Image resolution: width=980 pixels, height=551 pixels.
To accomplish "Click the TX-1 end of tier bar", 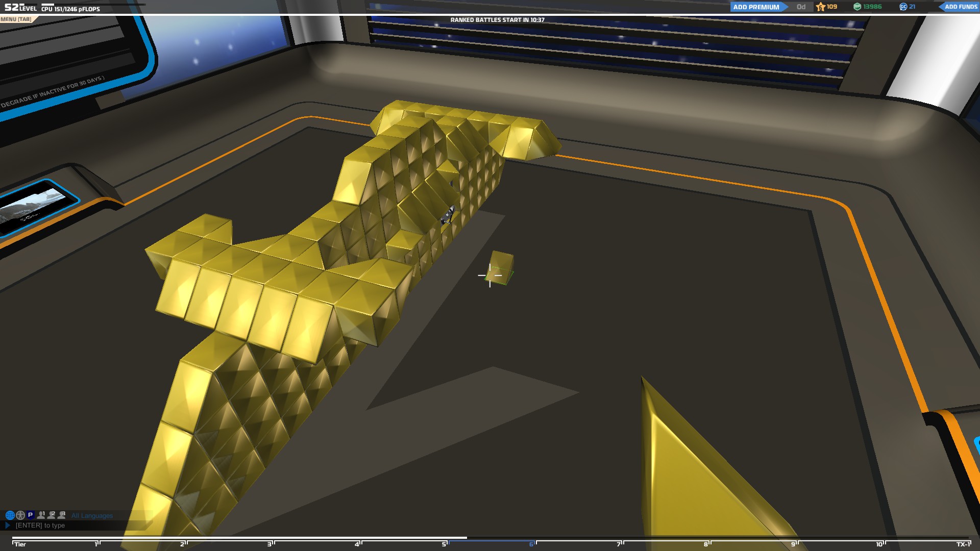I will 962,544.
